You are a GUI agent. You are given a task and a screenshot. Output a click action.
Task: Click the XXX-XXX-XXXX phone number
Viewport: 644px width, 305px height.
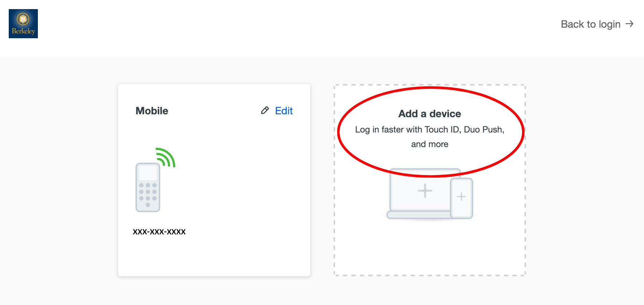click(x=159, y=232)
